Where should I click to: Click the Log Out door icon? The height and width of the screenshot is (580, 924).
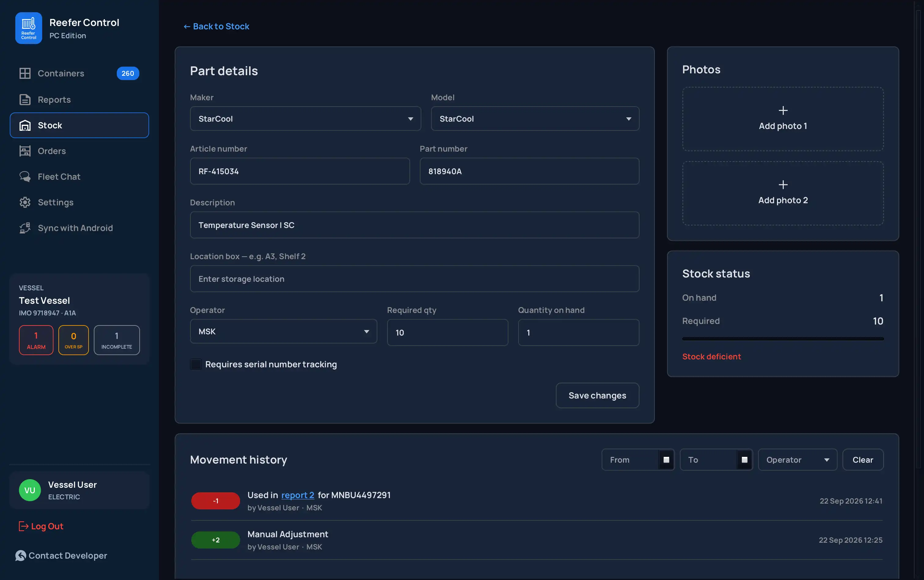pos(24,526)
